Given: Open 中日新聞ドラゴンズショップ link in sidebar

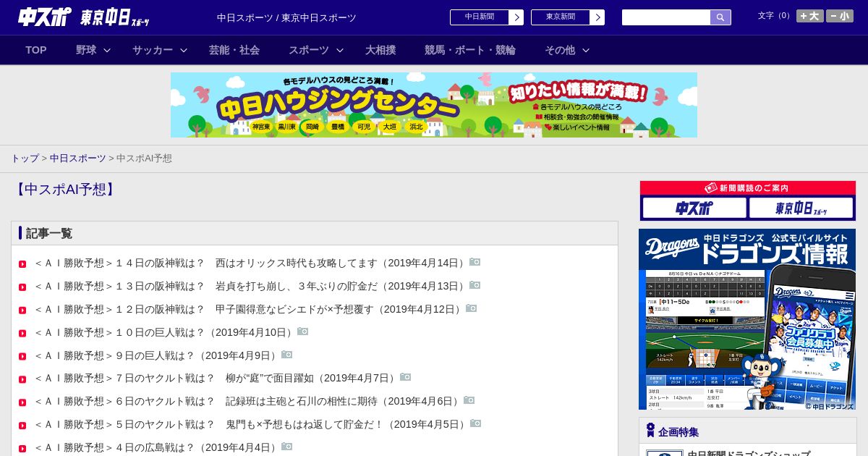Looking at the screenshot, I should [749, 453].
